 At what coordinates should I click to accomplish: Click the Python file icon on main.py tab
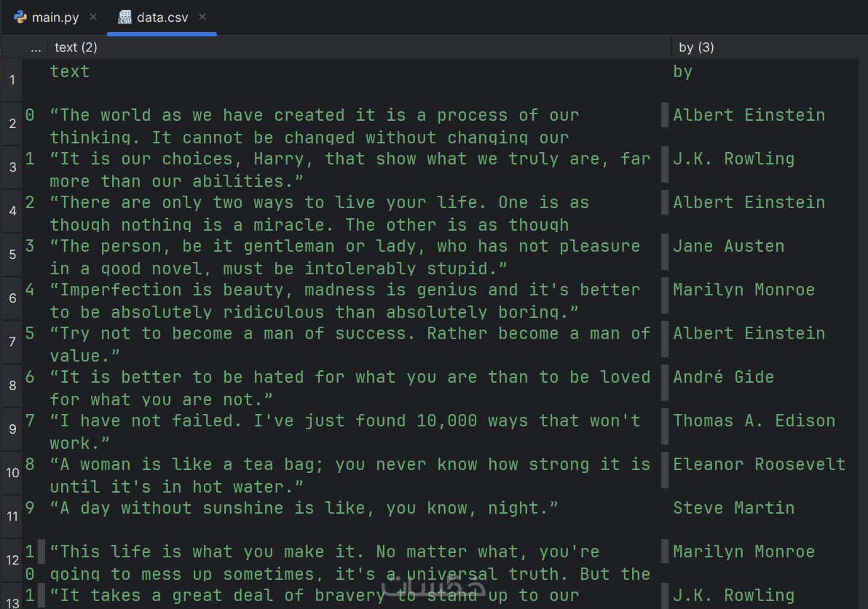pyautogui.click(x=20, y=17)
